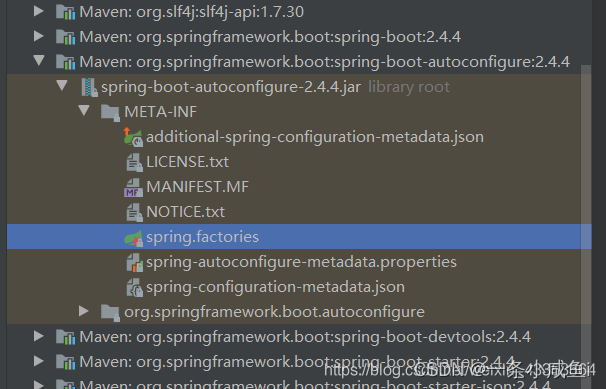This screenshot has height=389, width=606.
Task: Click the slf4j-api Maven library icon
Action: [x=65, y=12]
